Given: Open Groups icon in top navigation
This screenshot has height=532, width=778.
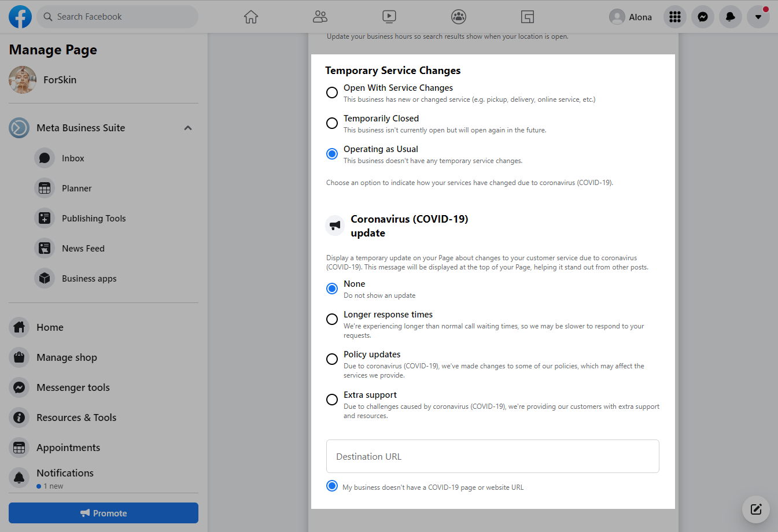Looking at the screenshot, I should 459,17.
